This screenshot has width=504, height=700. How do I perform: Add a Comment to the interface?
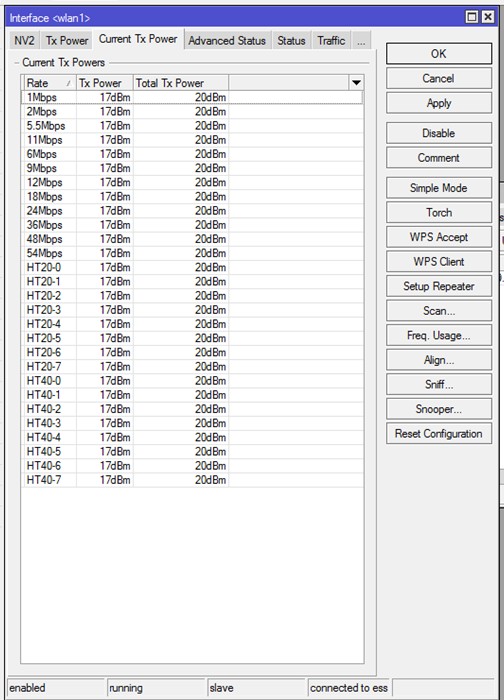coord(439,158)
